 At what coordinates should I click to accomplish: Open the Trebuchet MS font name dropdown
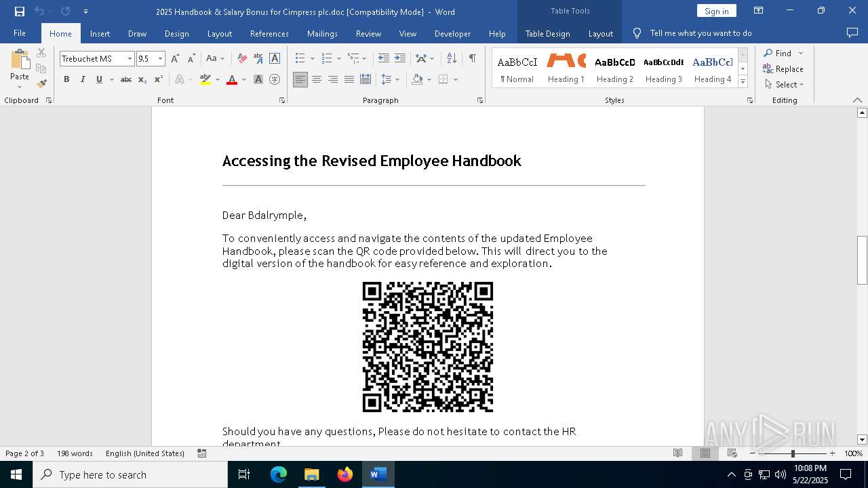click(x=130, y=59)
